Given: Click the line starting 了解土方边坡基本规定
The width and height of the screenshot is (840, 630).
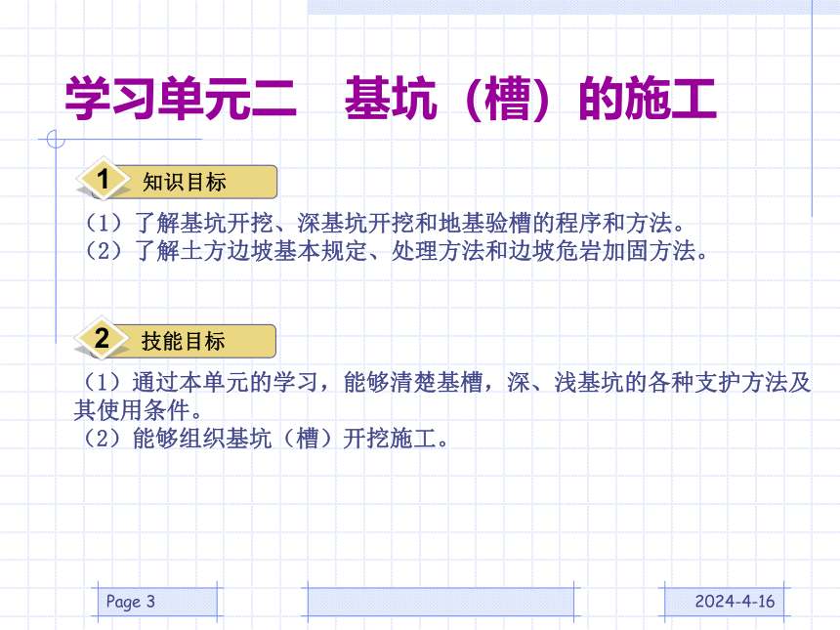Looking at the screenshot, I should coord(396,251).
